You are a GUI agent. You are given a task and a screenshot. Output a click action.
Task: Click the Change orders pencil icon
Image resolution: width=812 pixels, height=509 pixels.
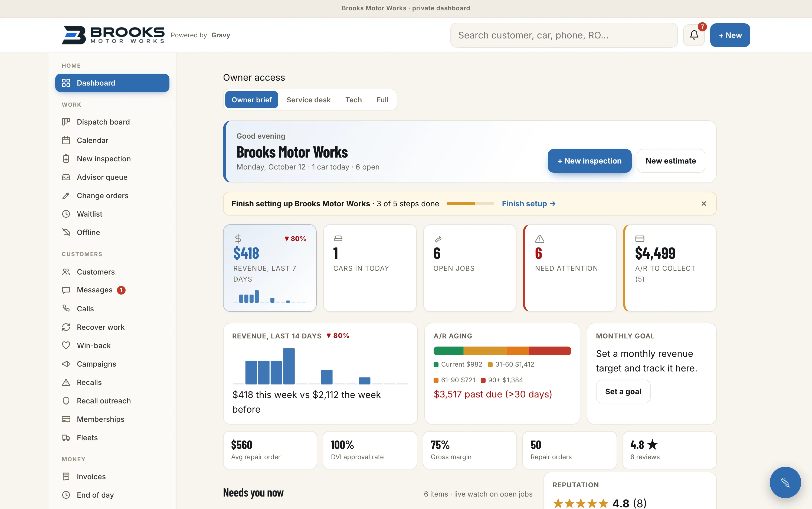click(66, 195)
